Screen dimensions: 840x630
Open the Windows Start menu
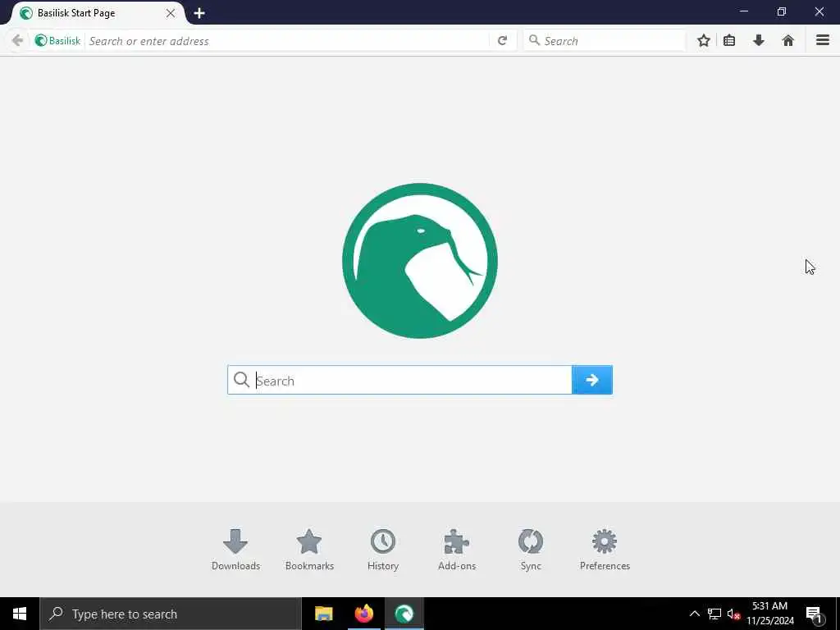(20, 614)
